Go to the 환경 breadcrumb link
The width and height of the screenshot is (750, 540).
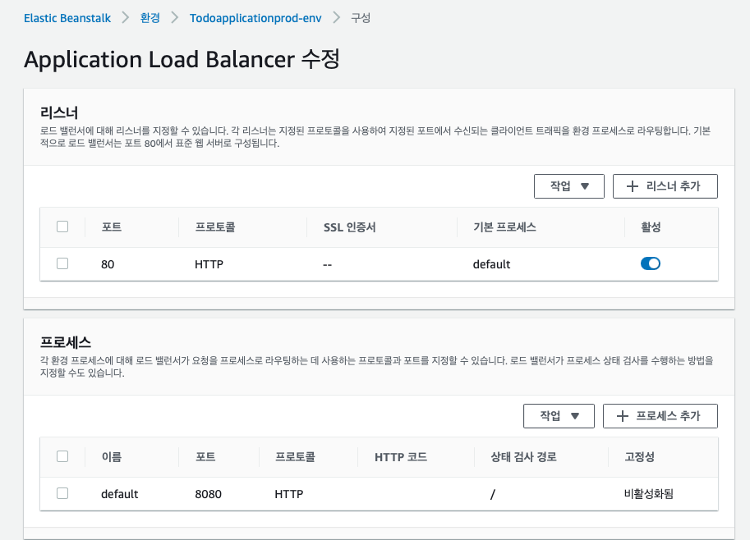coord(150,18)
